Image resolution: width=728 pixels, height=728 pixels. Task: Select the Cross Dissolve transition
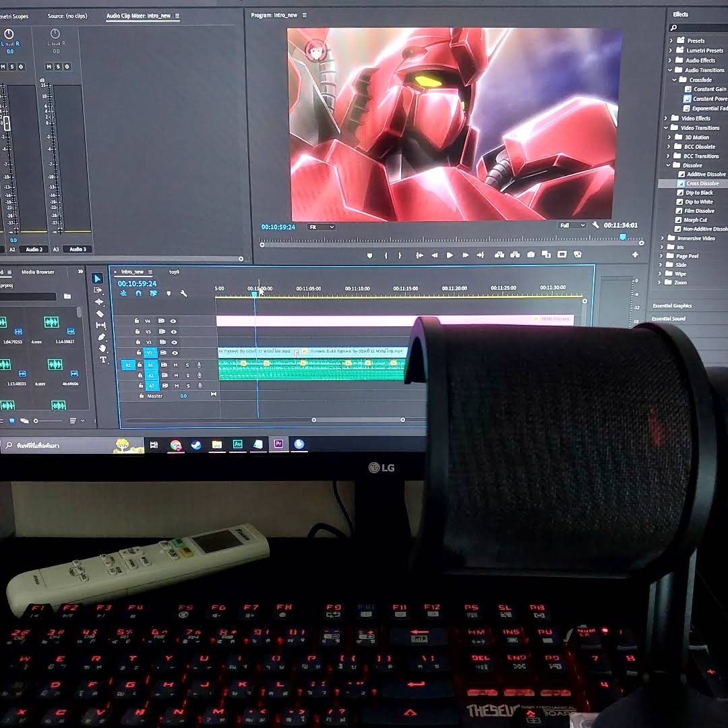(702, 183)
